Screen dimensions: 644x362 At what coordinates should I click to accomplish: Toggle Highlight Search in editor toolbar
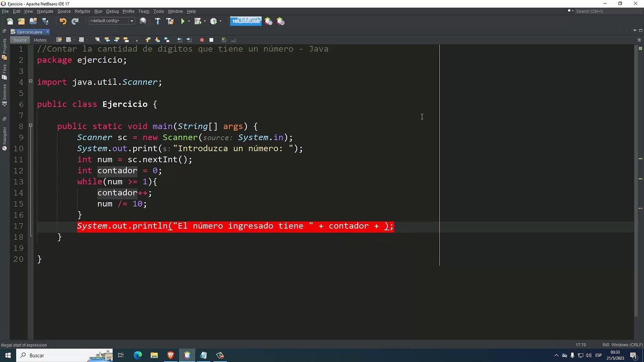coord(126,40)
